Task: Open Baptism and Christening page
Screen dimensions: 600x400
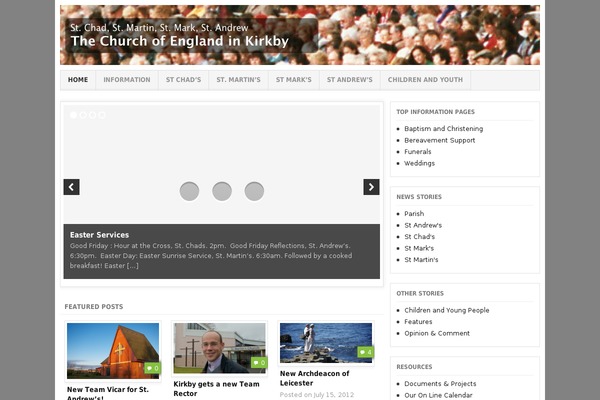Action: pos(443,129)
